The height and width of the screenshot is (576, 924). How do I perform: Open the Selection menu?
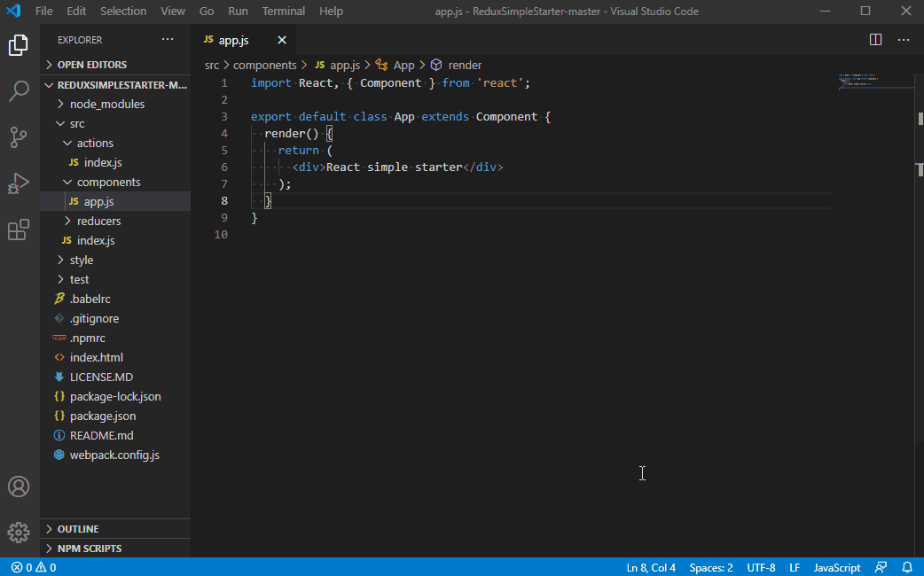(x=123, y=12)
